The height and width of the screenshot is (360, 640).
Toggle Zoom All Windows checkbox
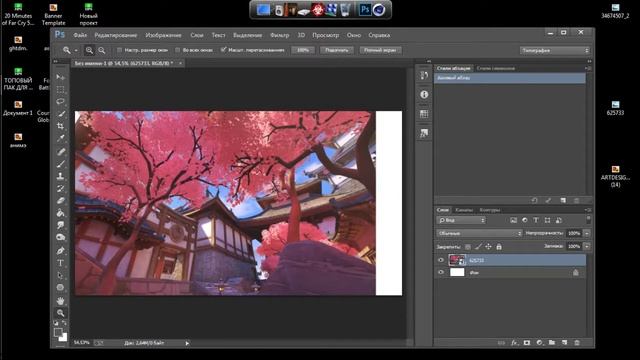pyautogui.click(x=178, y=50)
